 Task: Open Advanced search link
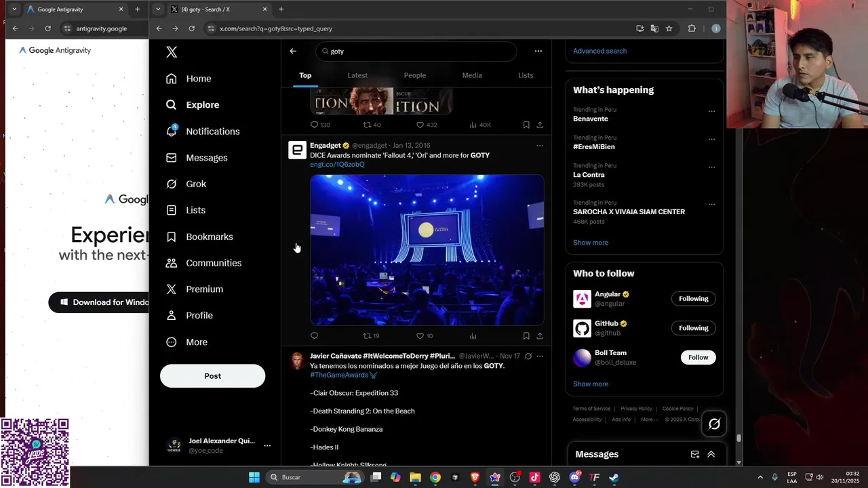[x=599, y=51]
